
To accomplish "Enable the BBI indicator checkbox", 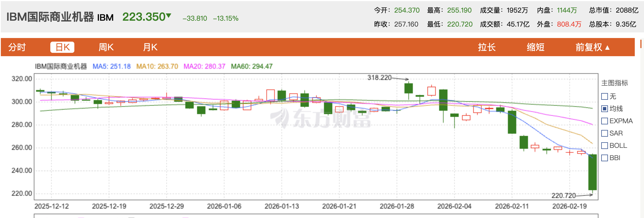I will 605,158.
